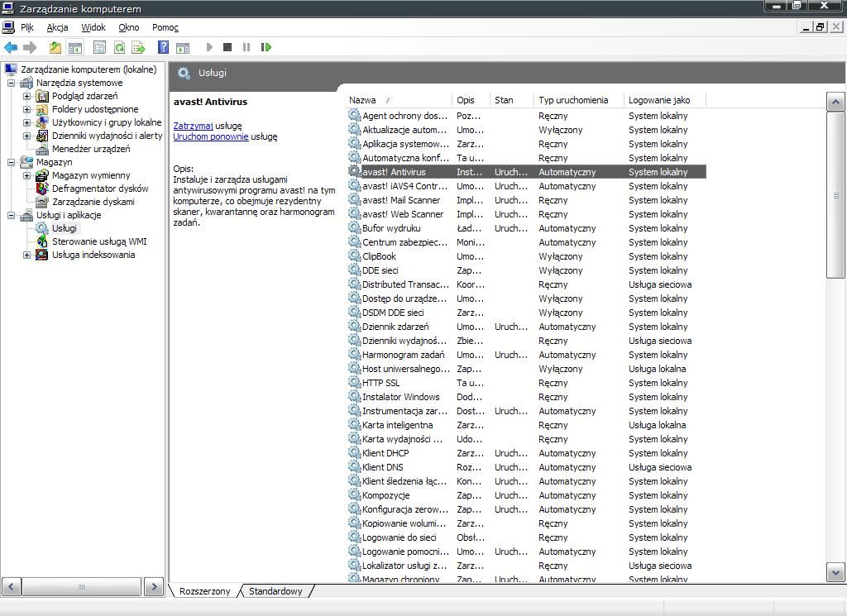Click the Uruchom ponownie link
The width and height of the screenshot is (847, 616).
pyautogui.click(x=210, y=136)
